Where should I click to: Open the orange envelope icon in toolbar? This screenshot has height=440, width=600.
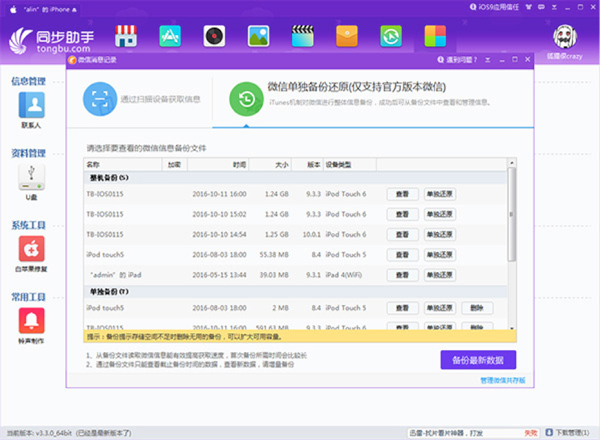[347, 36]
